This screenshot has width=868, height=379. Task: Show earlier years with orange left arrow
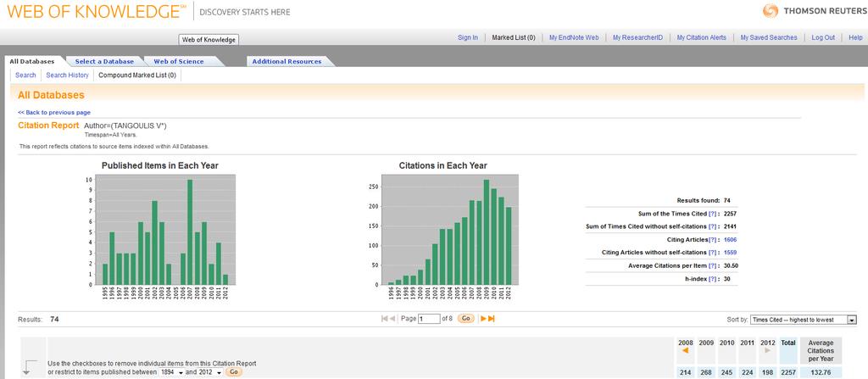tap(685, 350)
